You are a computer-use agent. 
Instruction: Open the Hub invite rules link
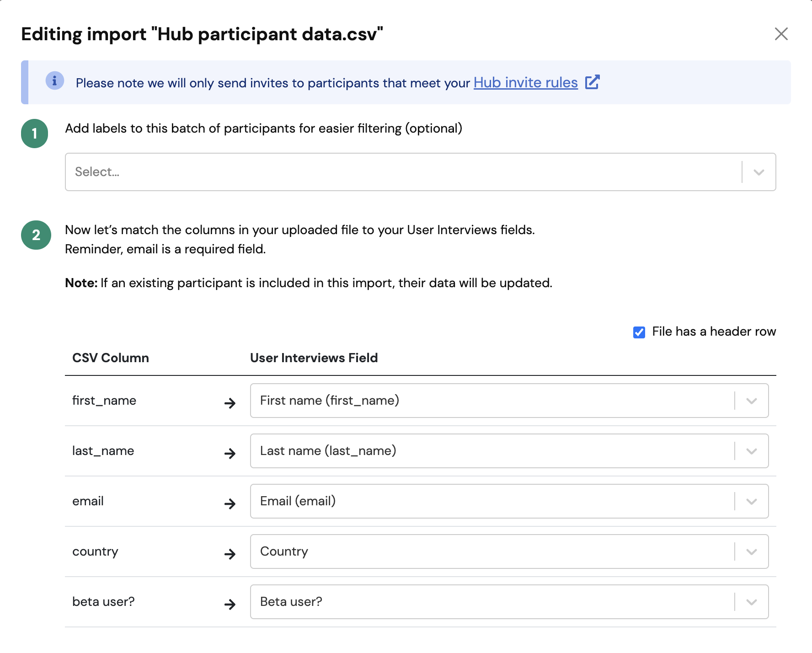pyautogui.click(x=525, y=83)
